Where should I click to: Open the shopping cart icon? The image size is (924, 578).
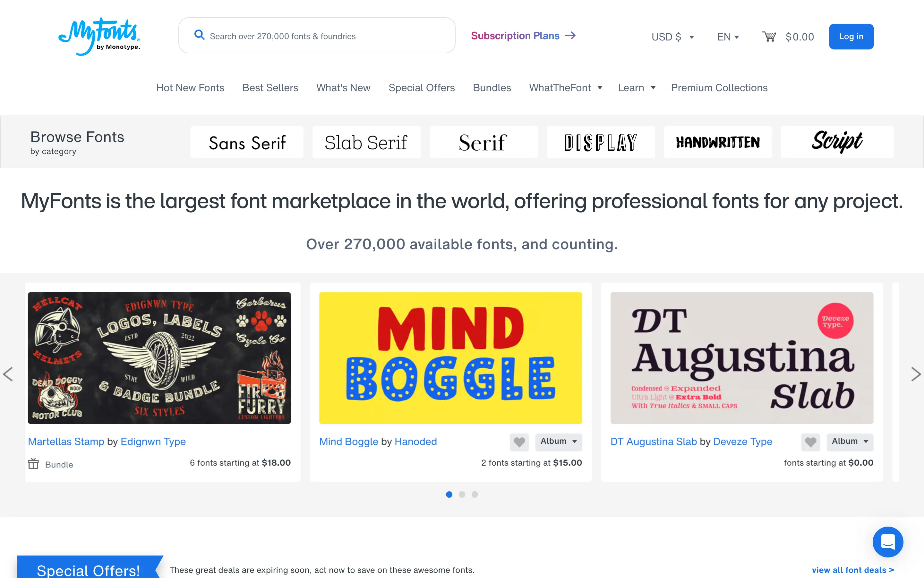(x=769, y=36)
